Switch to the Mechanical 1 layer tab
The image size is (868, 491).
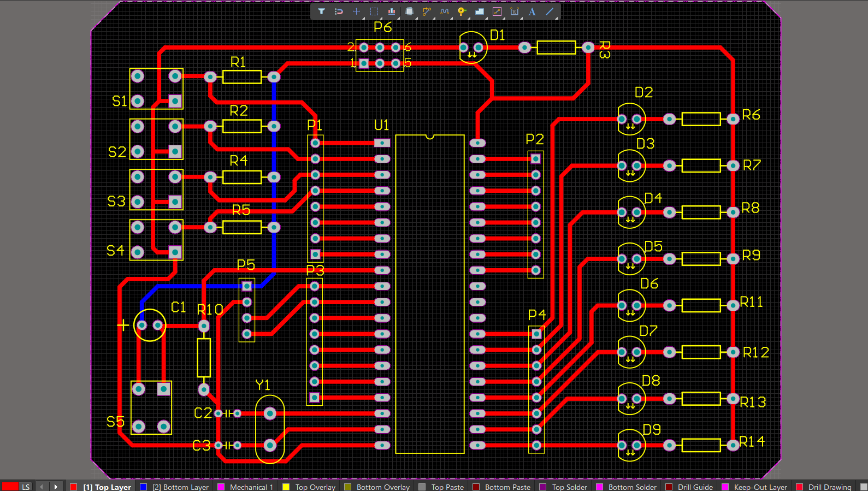(x=251, y=487)
